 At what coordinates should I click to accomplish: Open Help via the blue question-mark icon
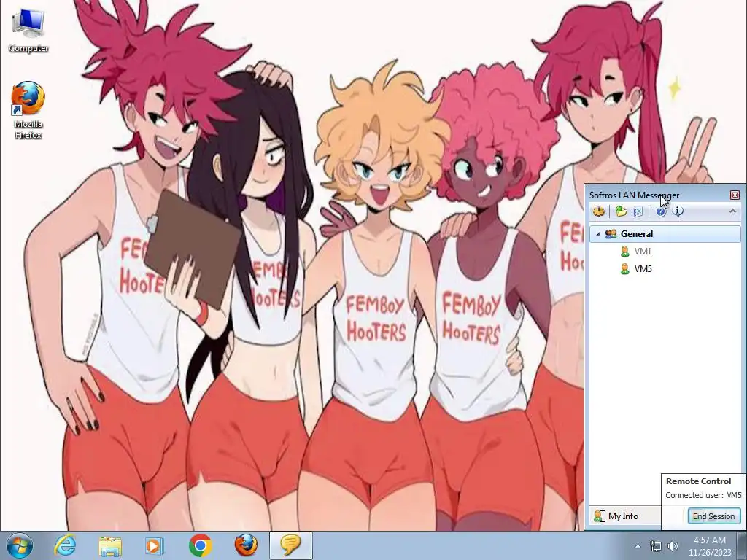pyautogui.click(x=661, y=211)
